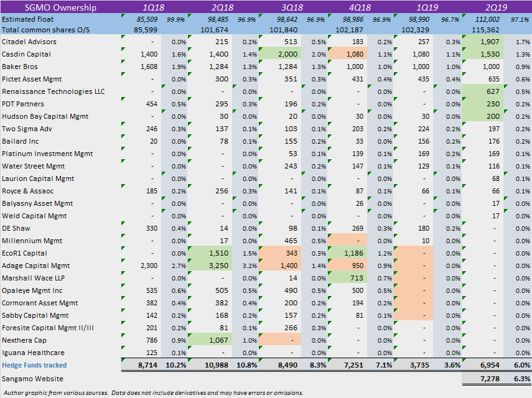Click the 'PDT Partners' row label

click(23, 104)
